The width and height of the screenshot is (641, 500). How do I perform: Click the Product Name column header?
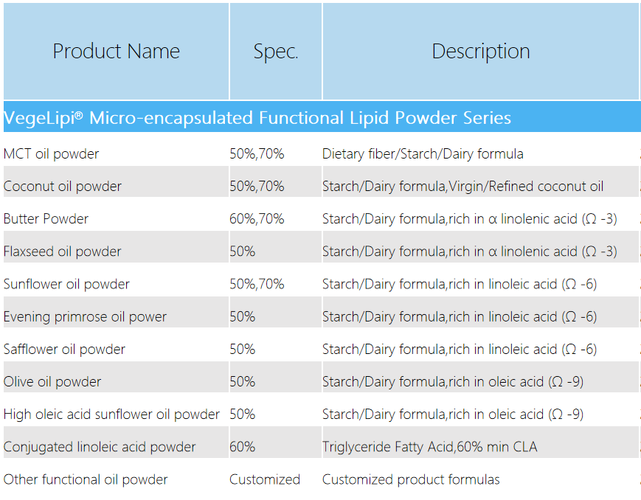click(116, 51)
